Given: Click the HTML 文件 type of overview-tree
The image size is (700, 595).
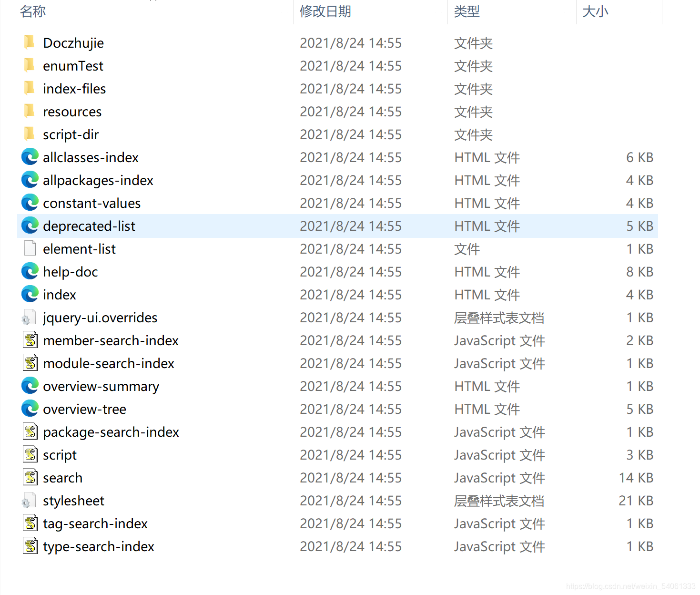Looking at the screenshot, I should (487, 409).
